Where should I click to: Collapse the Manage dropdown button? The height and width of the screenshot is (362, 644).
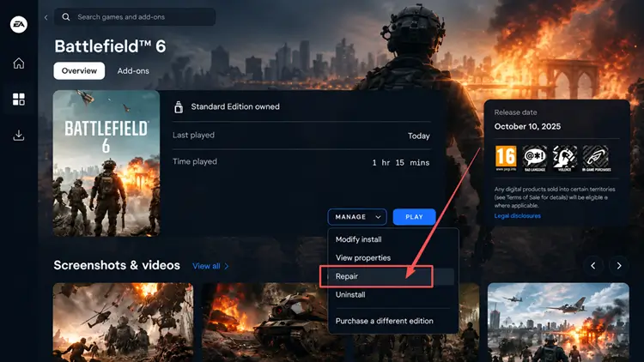click(x=357, y=217)
